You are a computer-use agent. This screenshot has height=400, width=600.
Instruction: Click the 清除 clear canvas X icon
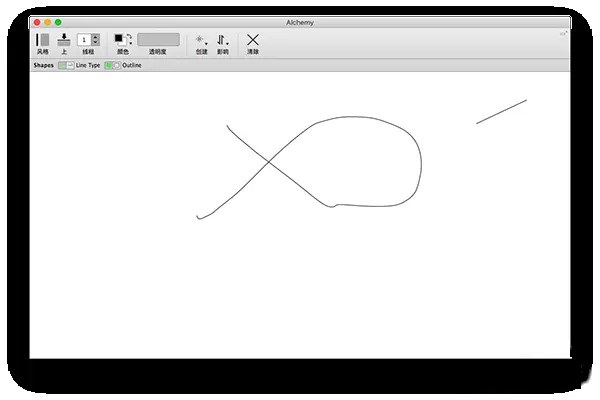pos(253,39)
